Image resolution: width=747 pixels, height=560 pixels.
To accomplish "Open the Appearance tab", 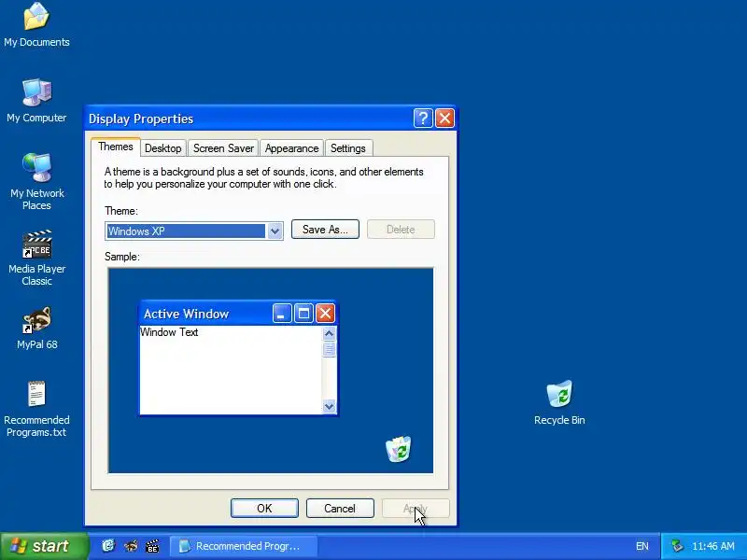I will point(291,148).
